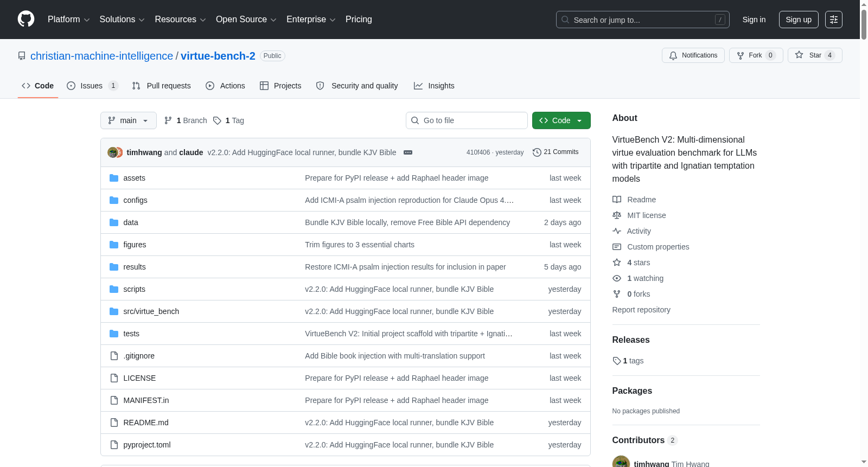Image resolution: width=868 pixels, height=467 pixels.
Task: View the 1 Tag link
Action: pos(228,120)
